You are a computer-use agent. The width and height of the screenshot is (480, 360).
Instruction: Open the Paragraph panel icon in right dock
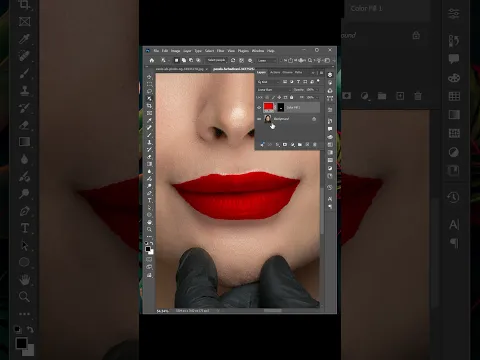330,206
